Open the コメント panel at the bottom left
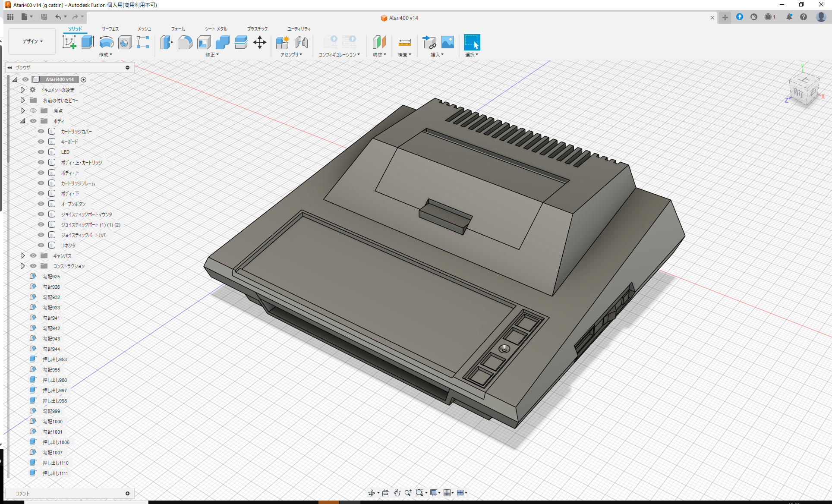Image resolution: width=832 pixels, height=504 pixels. tap(22, 493)
